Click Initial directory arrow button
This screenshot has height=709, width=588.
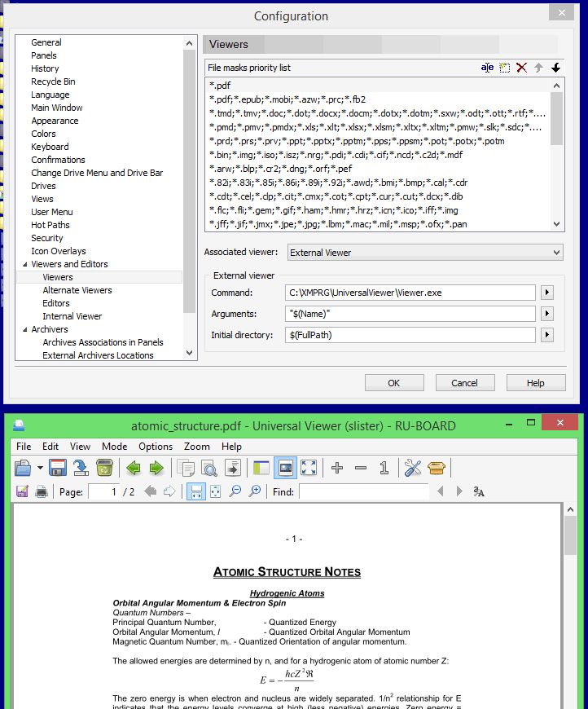click(x=547, y=335)
